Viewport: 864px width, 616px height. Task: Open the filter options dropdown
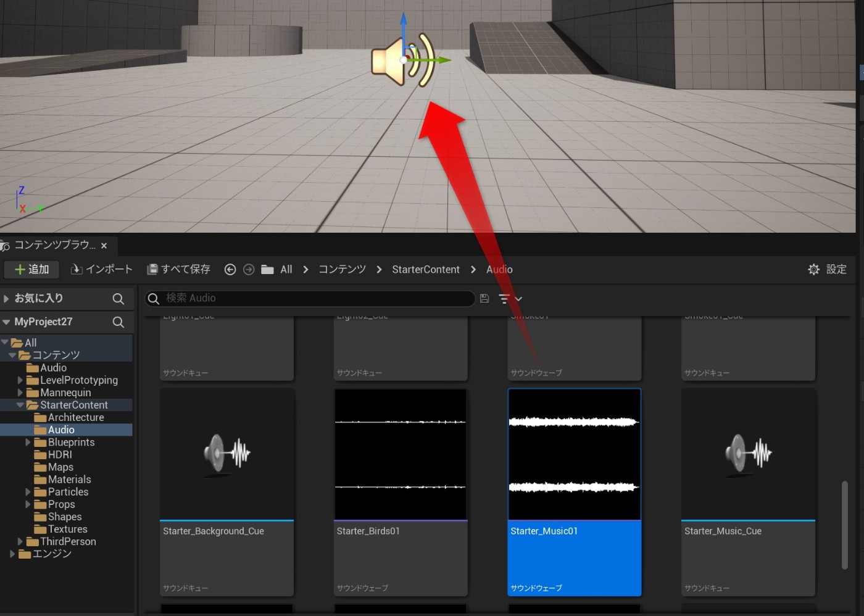tap(510, 299)
